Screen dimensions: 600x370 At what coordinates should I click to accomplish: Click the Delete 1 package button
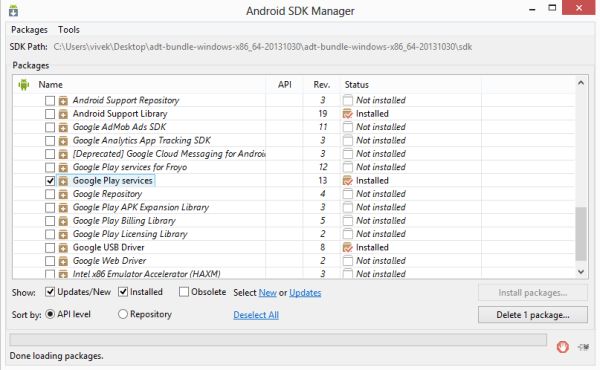coord(533,315)
